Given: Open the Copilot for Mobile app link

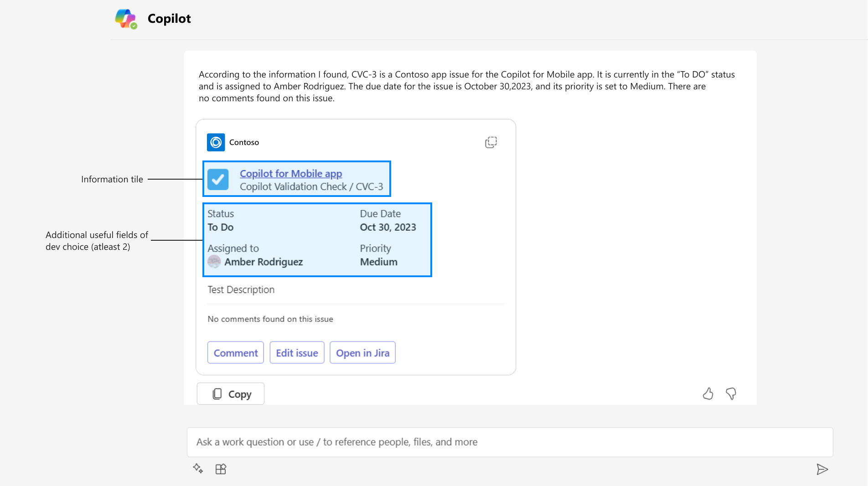Looking at the screenshot, I should 291,174.
